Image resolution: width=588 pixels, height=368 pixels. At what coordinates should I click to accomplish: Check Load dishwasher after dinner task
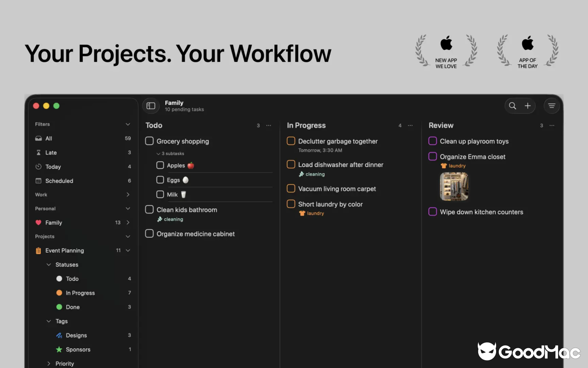[x=291, y=164]
